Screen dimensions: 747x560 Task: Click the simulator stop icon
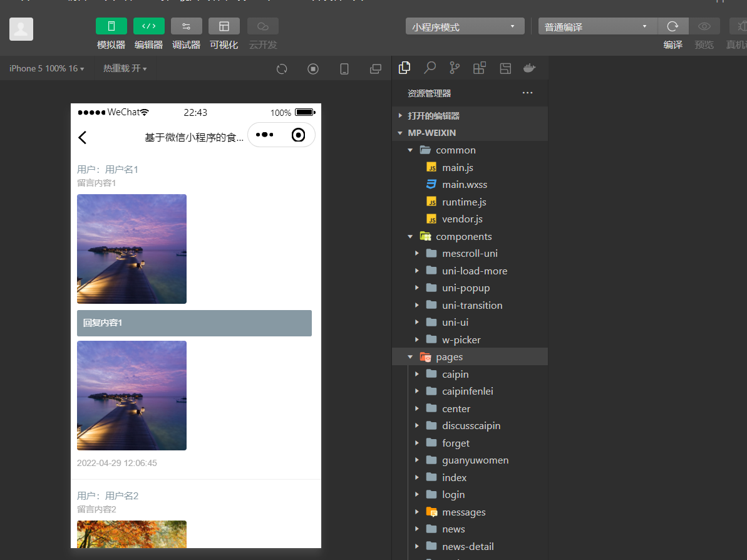313,69
